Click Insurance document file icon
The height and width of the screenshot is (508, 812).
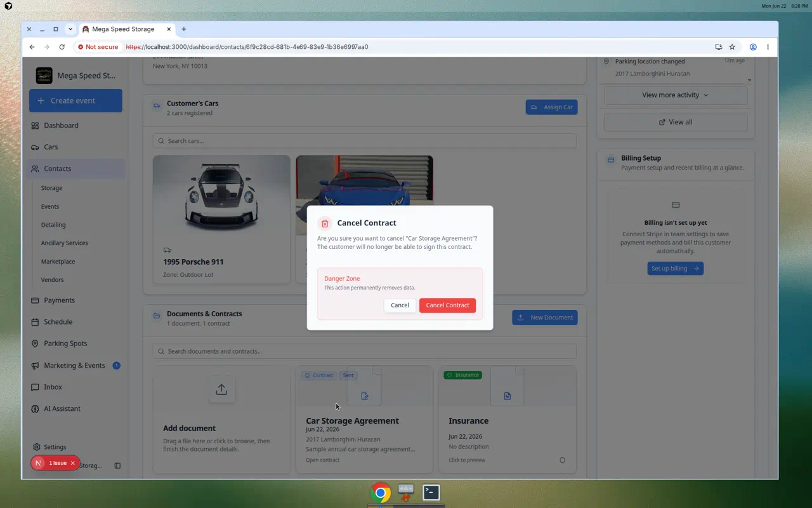pos(507,396)
